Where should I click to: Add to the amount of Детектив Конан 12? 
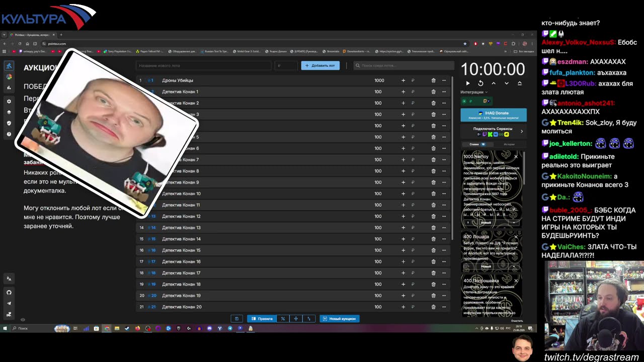[403, 216]
